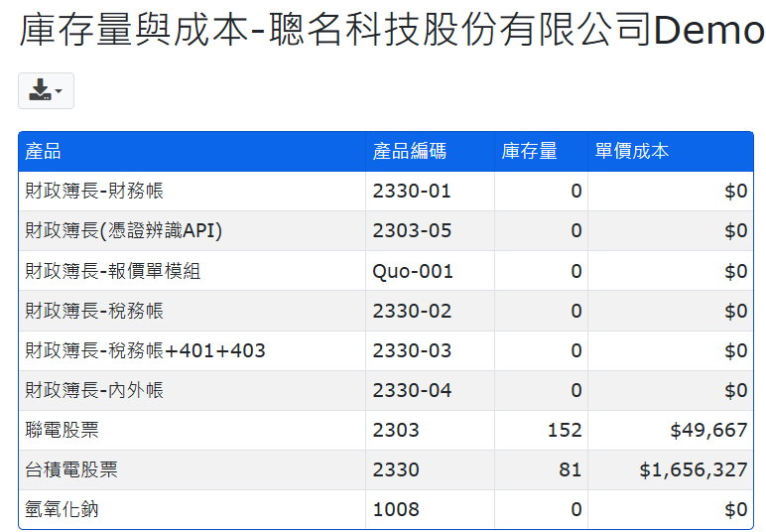Select the 財政簿長-財務帳 product row
Image resolution: width=766 pixels, height=532 pixels.
(x=94, y=192)
